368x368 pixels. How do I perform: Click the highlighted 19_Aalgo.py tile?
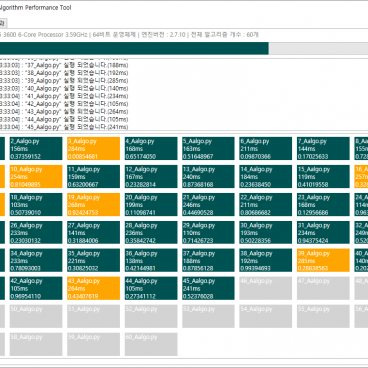[x=94, y=205]
